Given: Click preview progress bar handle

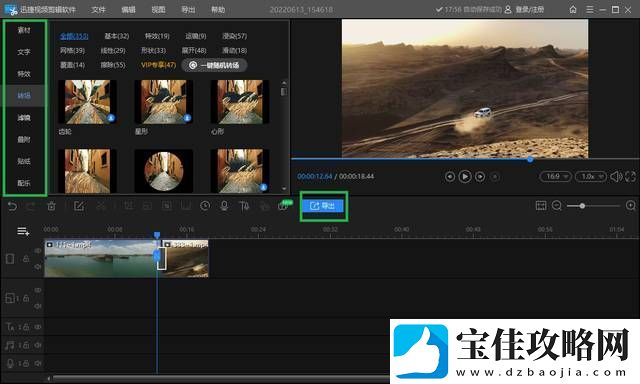Looking at the screenshot, I should pos(530,159).
